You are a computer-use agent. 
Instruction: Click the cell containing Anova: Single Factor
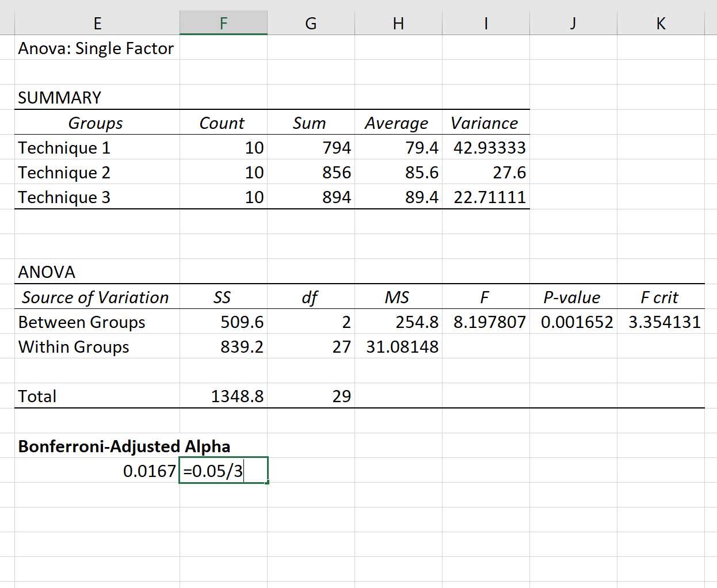coord(96,48)
